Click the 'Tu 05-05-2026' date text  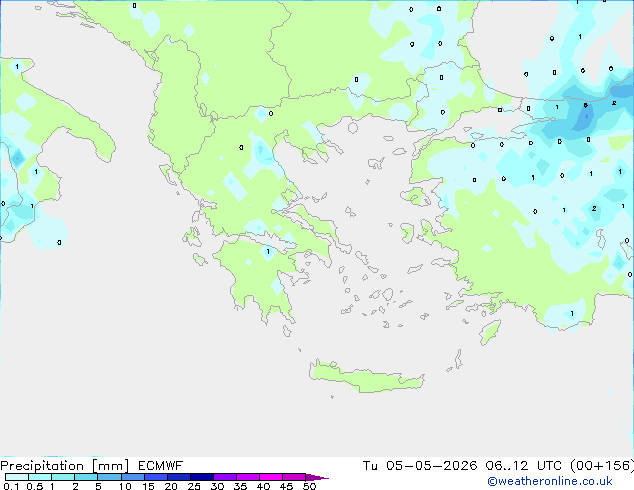(420, 466)
